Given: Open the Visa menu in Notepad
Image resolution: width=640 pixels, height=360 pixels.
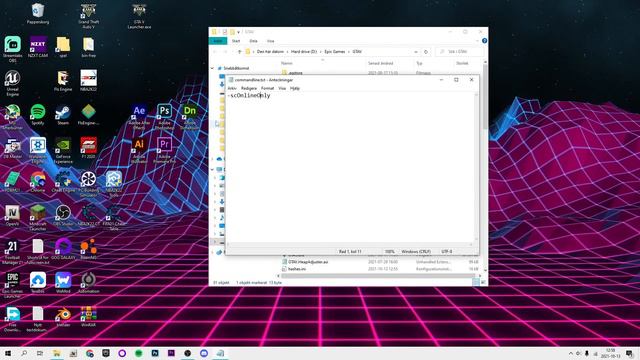Looking at the screenshot, I should (282, 88).
